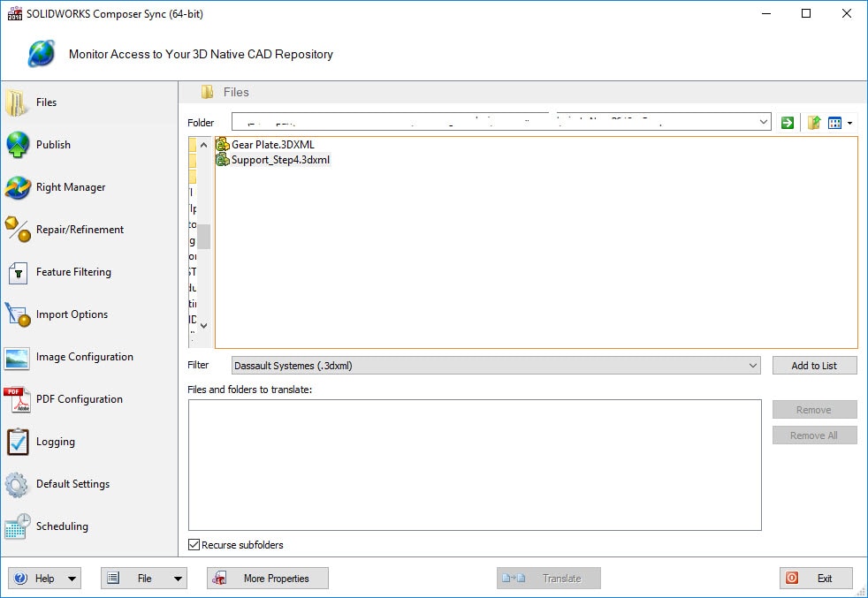The image size is (868, 598).
Task: Select the Import Options sidebar item
Action: [89, 314]
